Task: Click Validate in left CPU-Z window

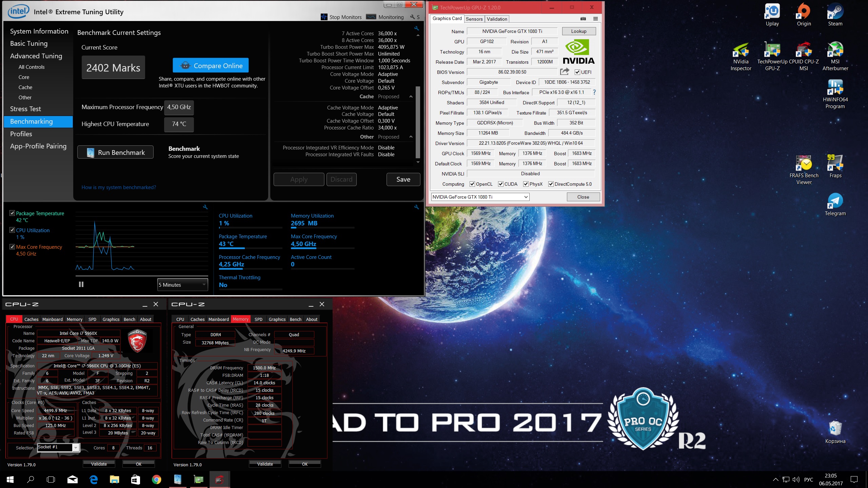Action: [x=99, y=464]
